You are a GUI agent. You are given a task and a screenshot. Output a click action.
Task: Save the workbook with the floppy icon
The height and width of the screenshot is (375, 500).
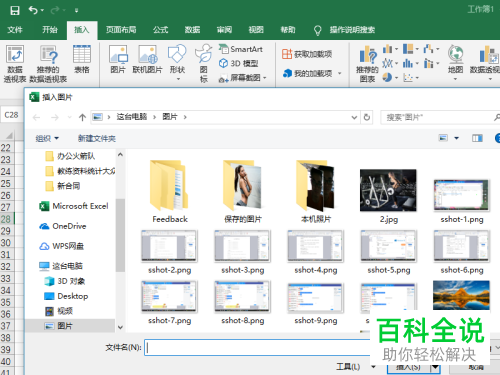point(15,10)
